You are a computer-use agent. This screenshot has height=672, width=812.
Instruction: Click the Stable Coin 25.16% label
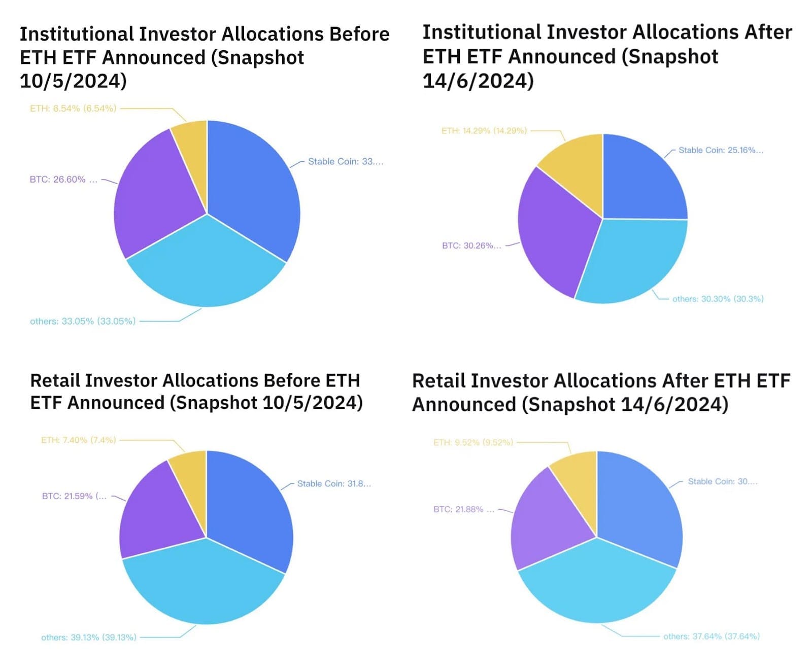pyautogui.click(x=721, y=150)
